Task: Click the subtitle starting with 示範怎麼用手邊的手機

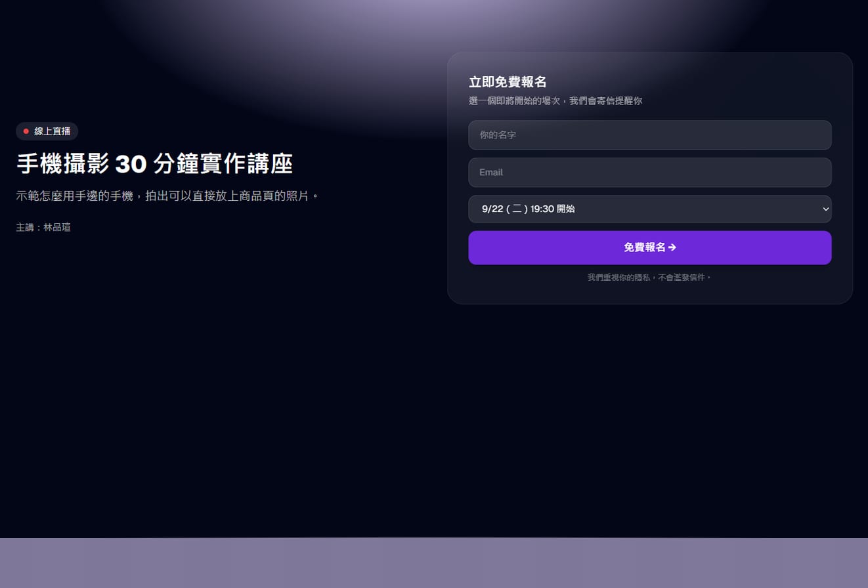Action: tap(167, 196)
